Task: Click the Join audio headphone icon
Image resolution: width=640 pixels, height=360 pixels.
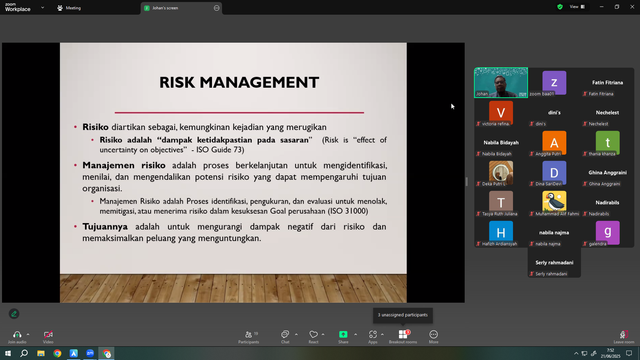Action: point(17,334)
